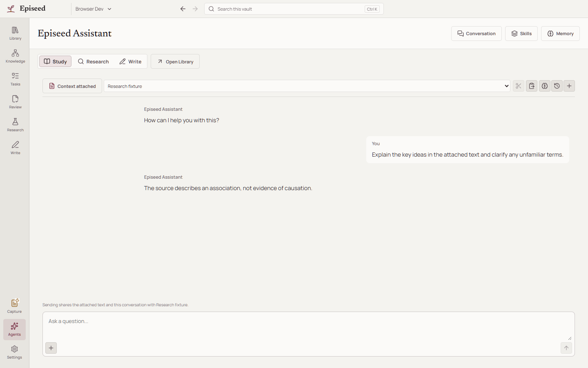Click the Episeed Assistant page heading

coord(75,34)
